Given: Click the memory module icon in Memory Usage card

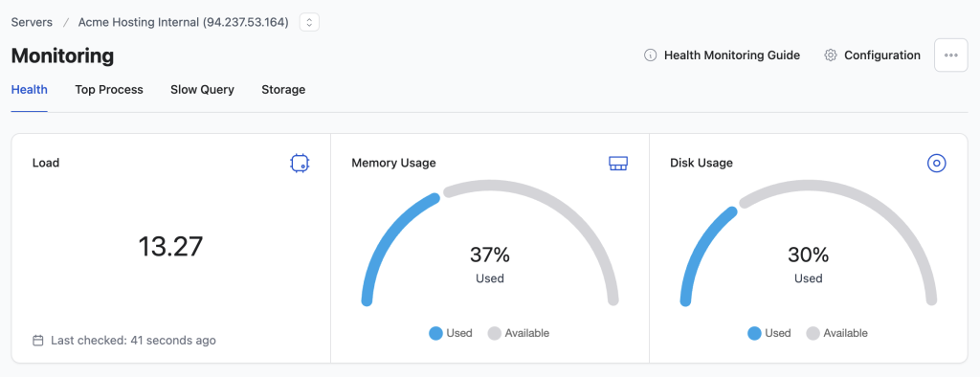Looking at the screenshot, I should point(618,164).
